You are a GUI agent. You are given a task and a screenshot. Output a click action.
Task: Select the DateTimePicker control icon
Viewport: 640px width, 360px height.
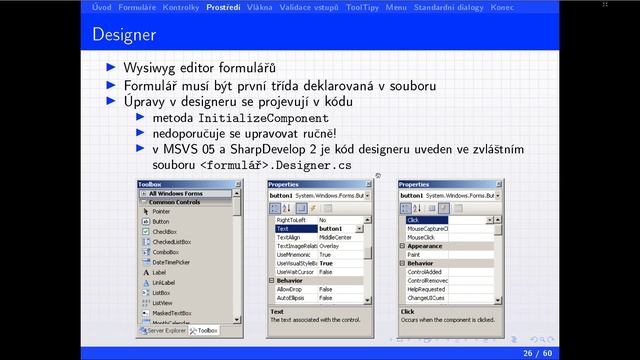146,262
